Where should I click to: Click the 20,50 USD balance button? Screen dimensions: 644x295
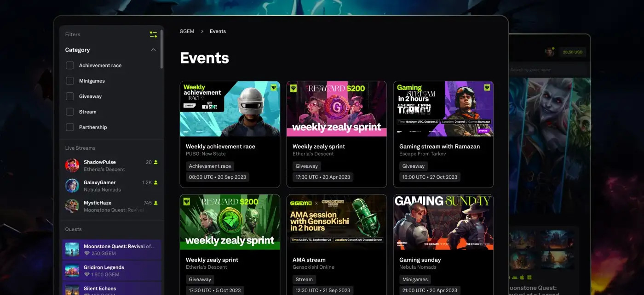tap(572, 52)
